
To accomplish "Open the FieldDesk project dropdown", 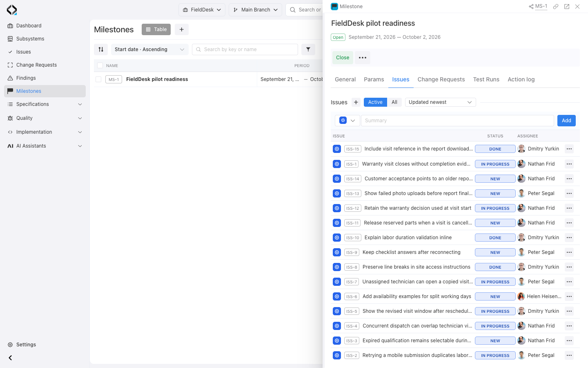I will pos(202,10).
